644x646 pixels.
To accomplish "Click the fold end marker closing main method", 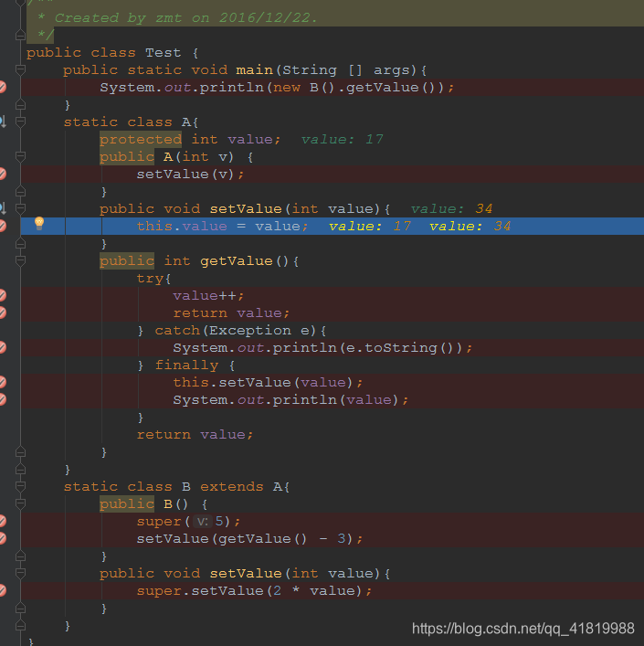I will (20, 105).
